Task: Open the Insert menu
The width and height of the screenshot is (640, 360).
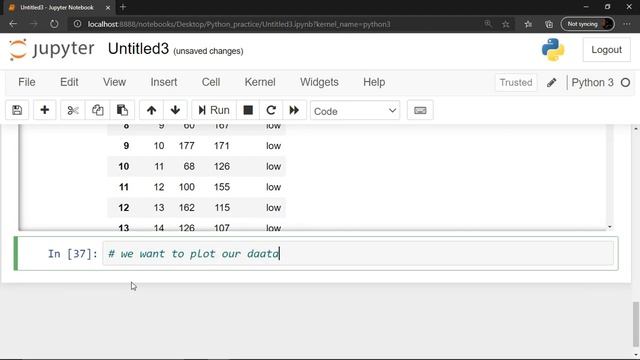Action: click(x=164, y=82)
